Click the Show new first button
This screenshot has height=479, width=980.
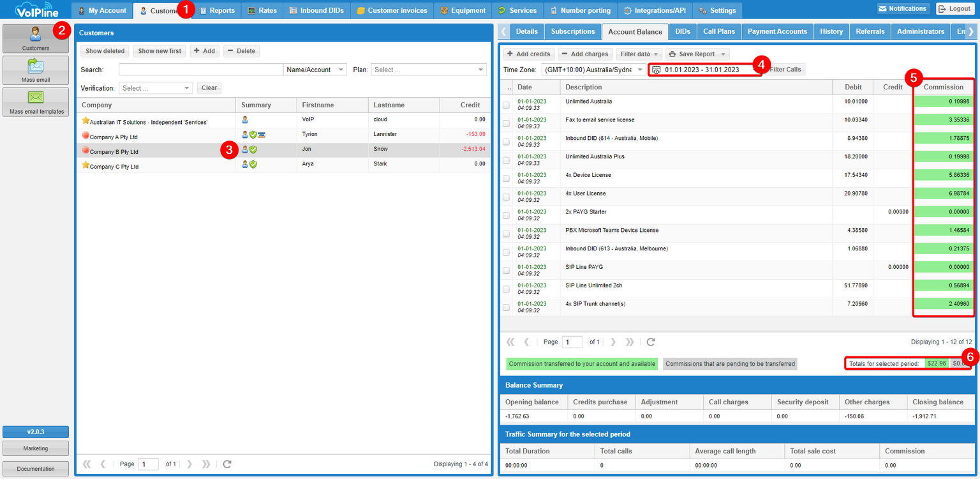160,51
